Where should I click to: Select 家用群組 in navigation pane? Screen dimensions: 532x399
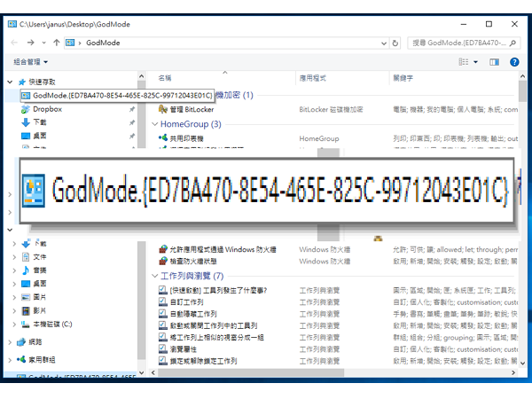[42, 360]
